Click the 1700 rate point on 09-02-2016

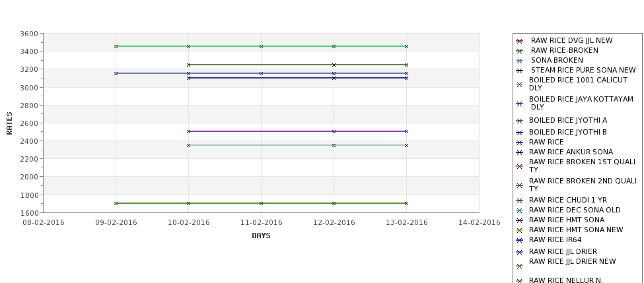pyautogui.click(x=116, y=203)
